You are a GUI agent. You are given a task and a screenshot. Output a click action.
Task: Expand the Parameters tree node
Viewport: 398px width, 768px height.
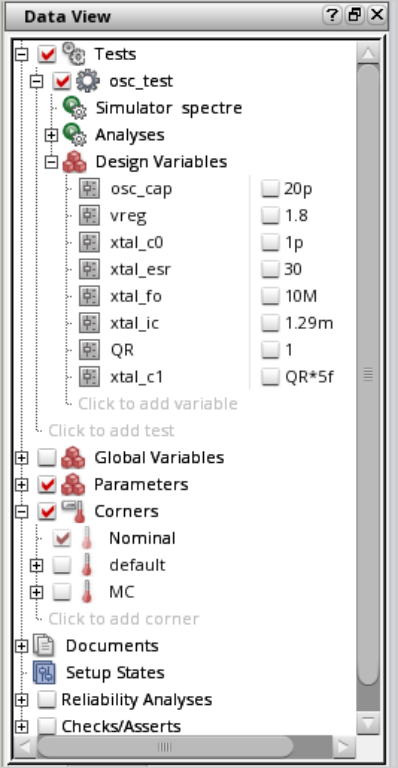click(22, 485)
